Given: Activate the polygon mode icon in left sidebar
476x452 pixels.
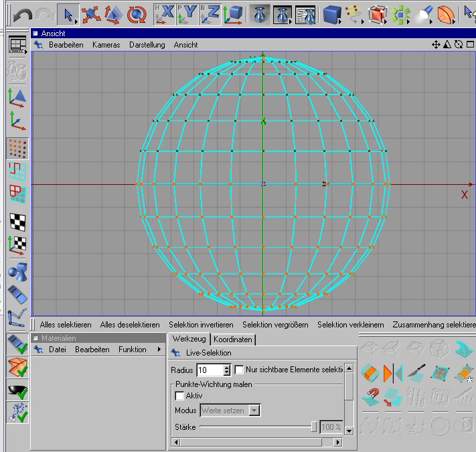Looking at the screenshot, I should (x=17, y=195).
